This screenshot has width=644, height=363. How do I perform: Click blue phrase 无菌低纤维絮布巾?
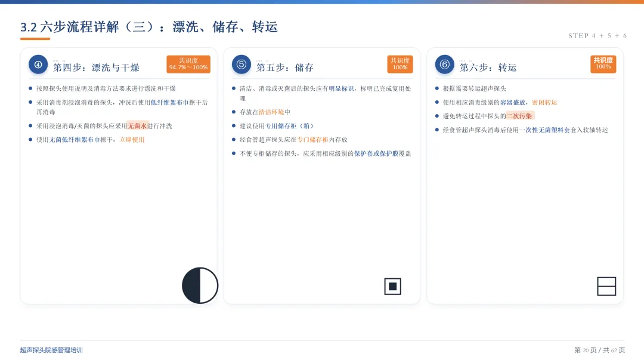(x=75, y=140)
